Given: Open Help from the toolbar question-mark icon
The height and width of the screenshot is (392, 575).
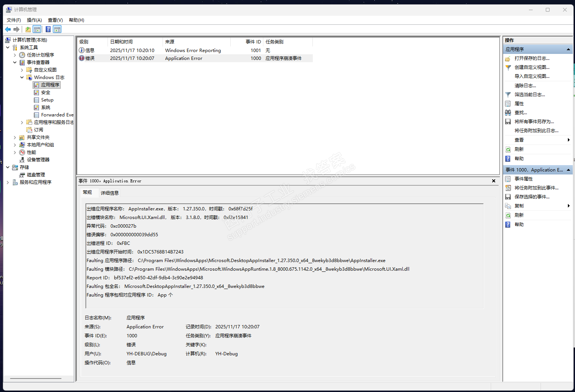Looking at the screenshot, I should 48,29.
